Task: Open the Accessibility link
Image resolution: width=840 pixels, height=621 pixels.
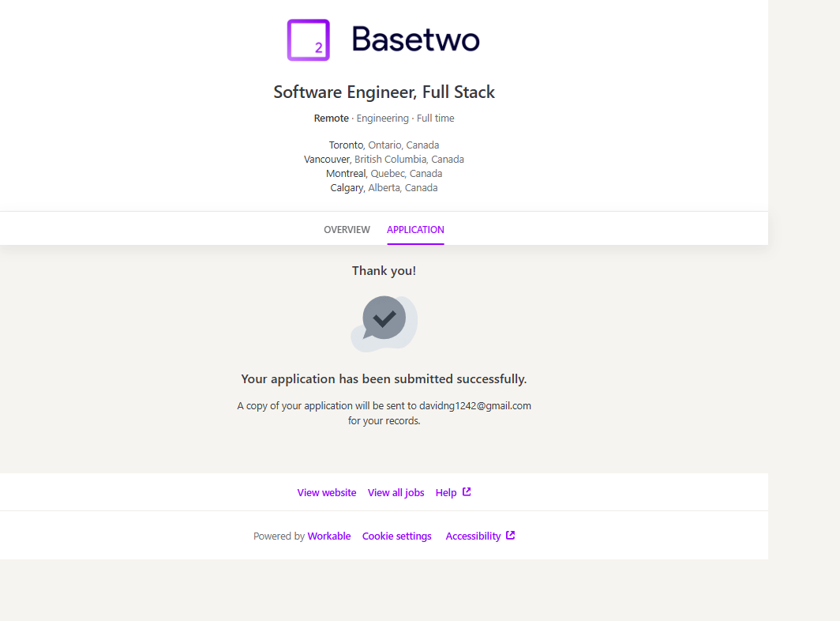Action: (x=473, y=536)
